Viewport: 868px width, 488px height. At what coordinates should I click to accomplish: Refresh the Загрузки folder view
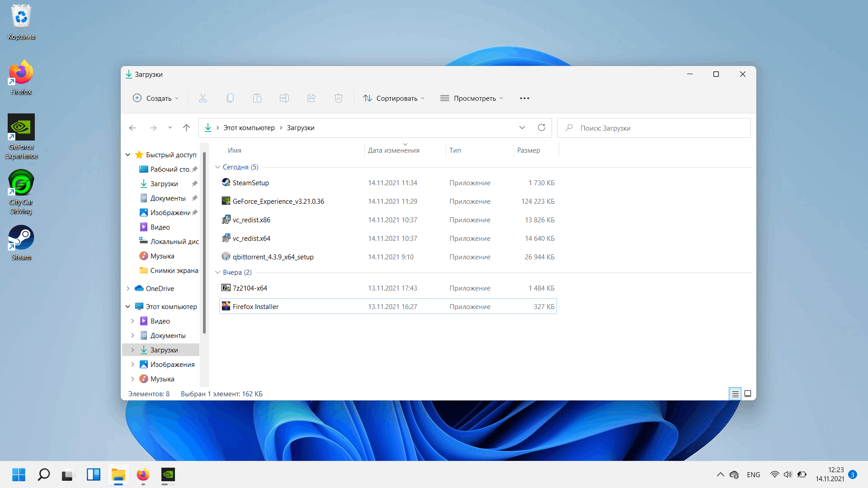tap(542, 128)
